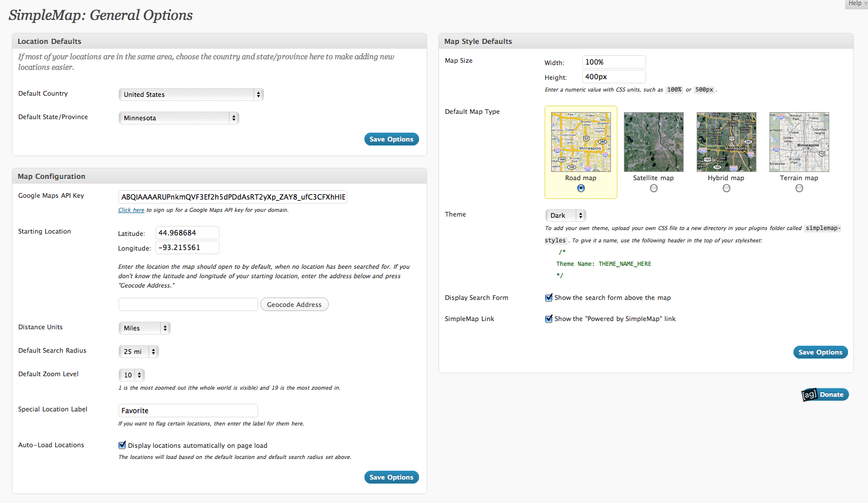Viewport: 868px width, 503px height.
Task: Click the Map Configuration panel header
Action: [219, 176]
